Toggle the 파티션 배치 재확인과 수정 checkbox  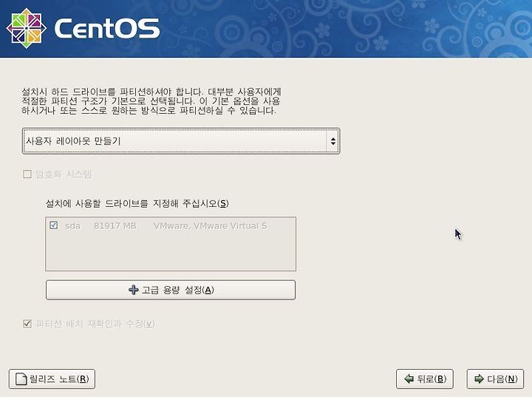click(27, 324)
